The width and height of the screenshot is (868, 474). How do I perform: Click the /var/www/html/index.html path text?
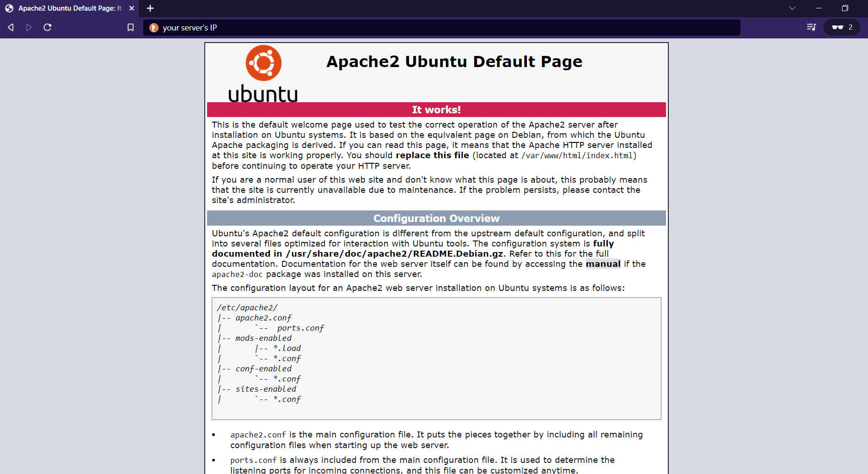click(577, 155)
